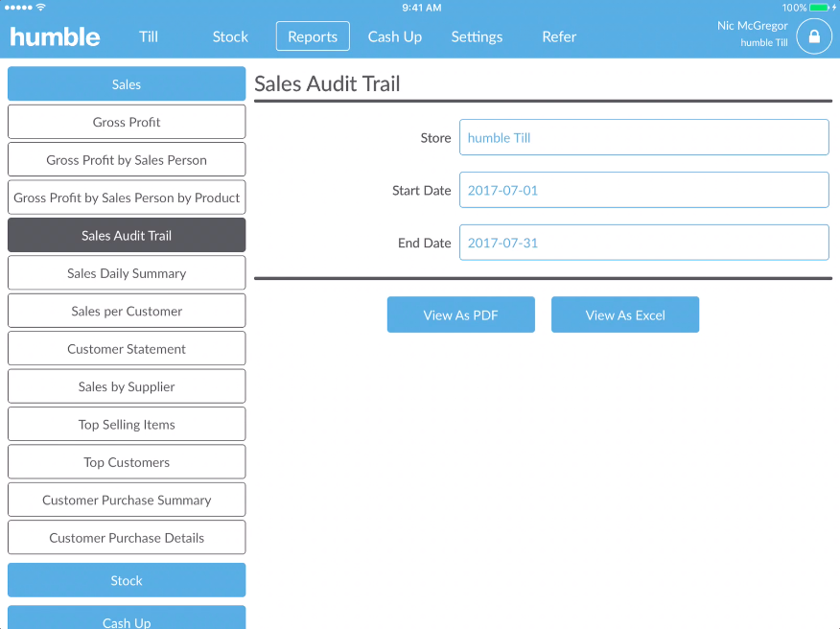
Task: Go to the Settings tab
Action: 477,36
